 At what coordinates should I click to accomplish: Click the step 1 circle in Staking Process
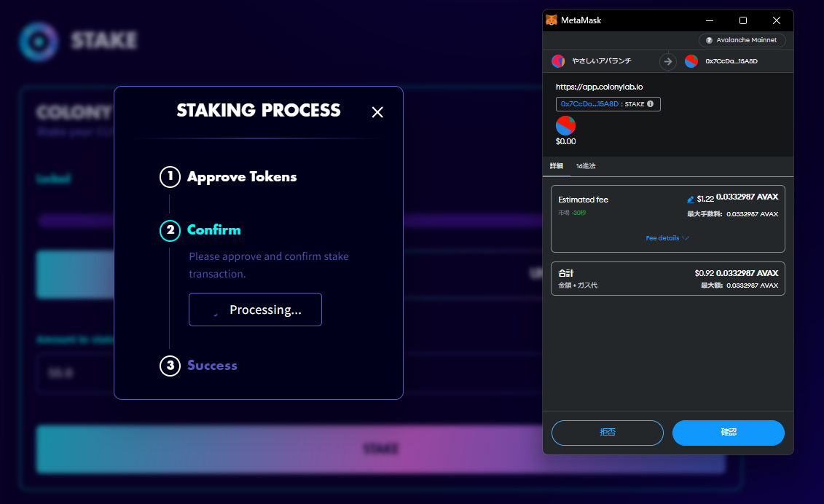coord(170,176)
